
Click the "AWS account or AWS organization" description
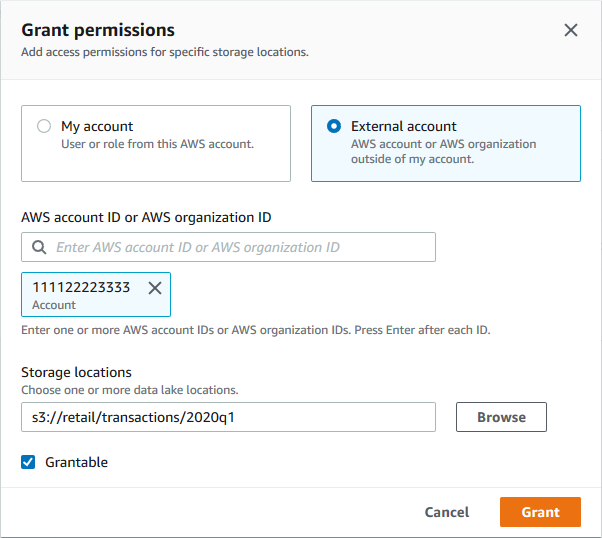[x=443, y=144]
